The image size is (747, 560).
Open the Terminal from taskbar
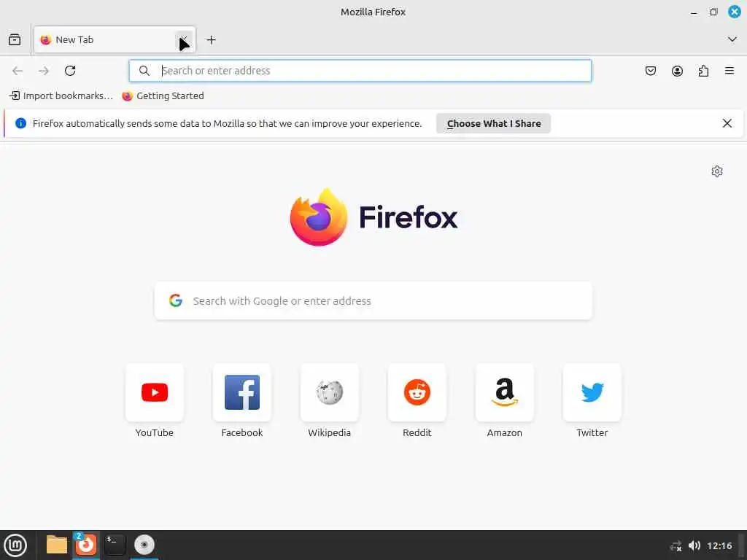click(115, 545)
